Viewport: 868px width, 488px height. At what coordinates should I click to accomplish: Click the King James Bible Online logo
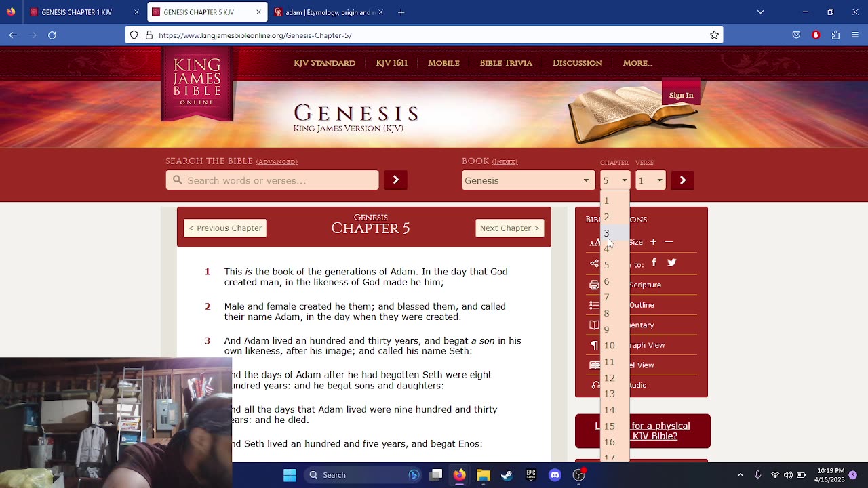click(197, 83)
